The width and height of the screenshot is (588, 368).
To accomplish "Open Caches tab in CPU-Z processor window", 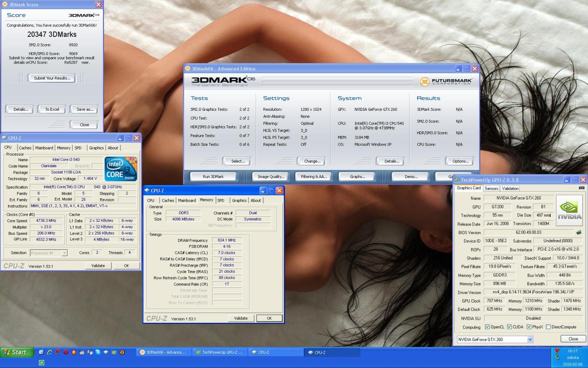I will pos(25,148).
